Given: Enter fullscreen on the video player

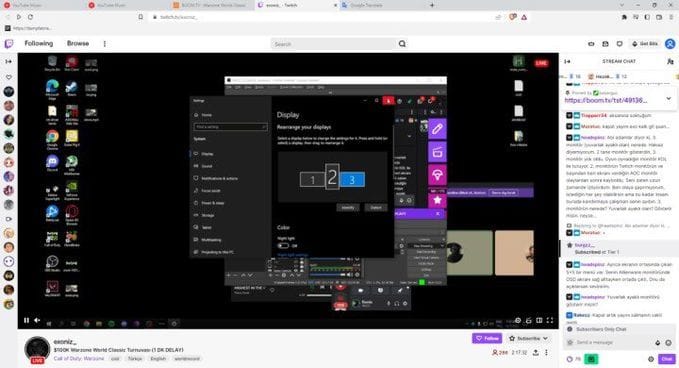Looking at the screenshot, I should click(x=550, y=320).
